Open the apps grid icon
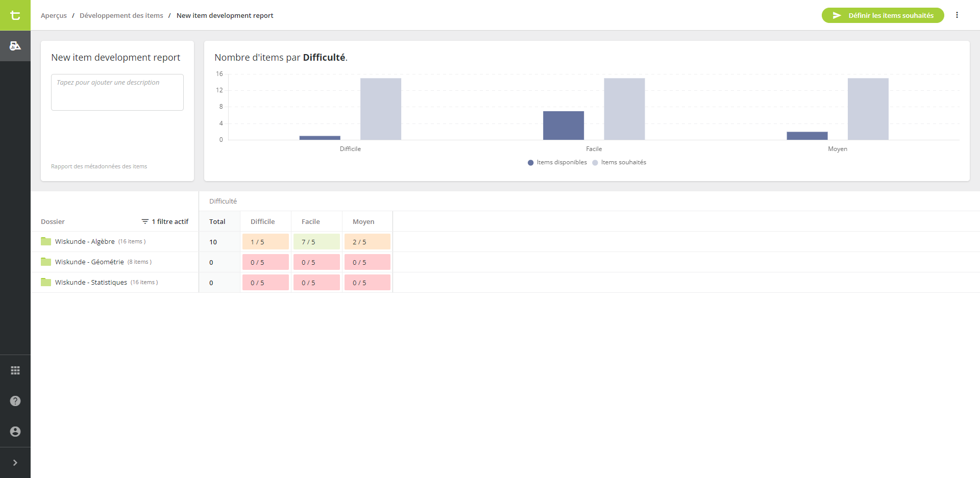The width and height of the screenshot is (980, 478). [15, 370]
